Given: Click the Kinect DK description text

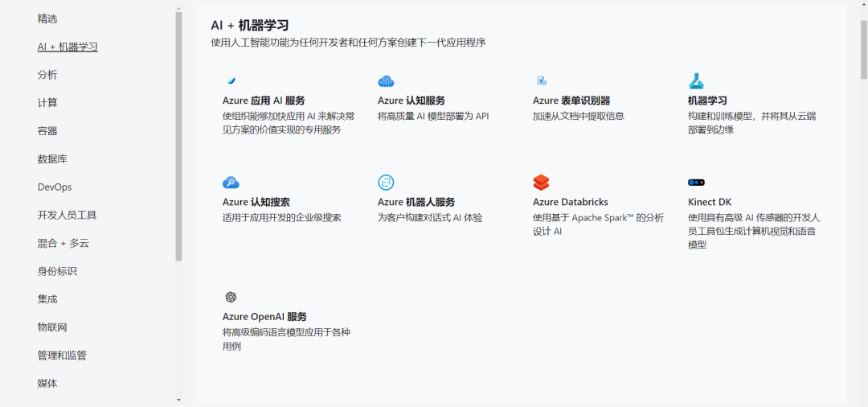Looking at the screenshot, I should [x=754, y=231].
